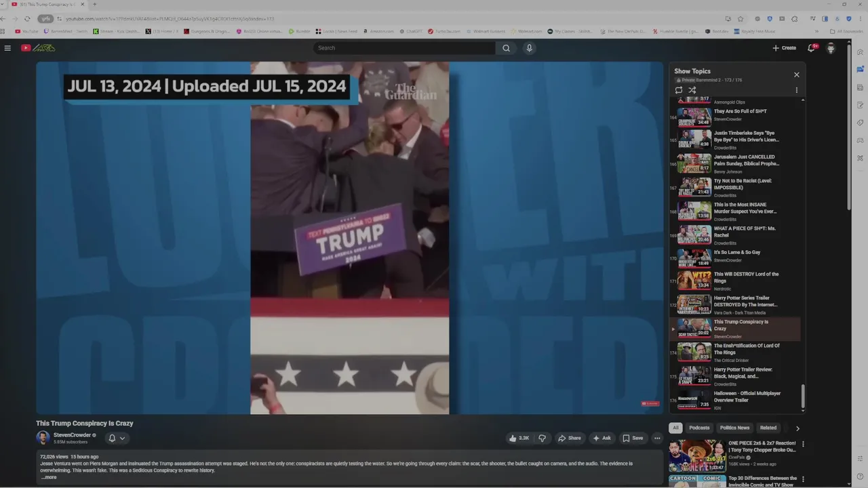868x488 pixels.
Task: Select current 'This Trump Conspiracy Is Crazy' item
Action: point(735,329)
